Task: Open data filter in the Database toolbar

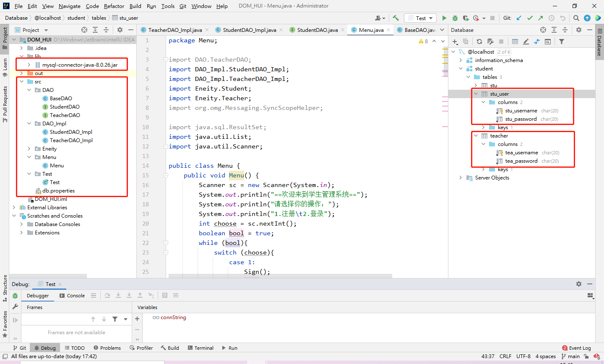Action: (x=562, y=41)
